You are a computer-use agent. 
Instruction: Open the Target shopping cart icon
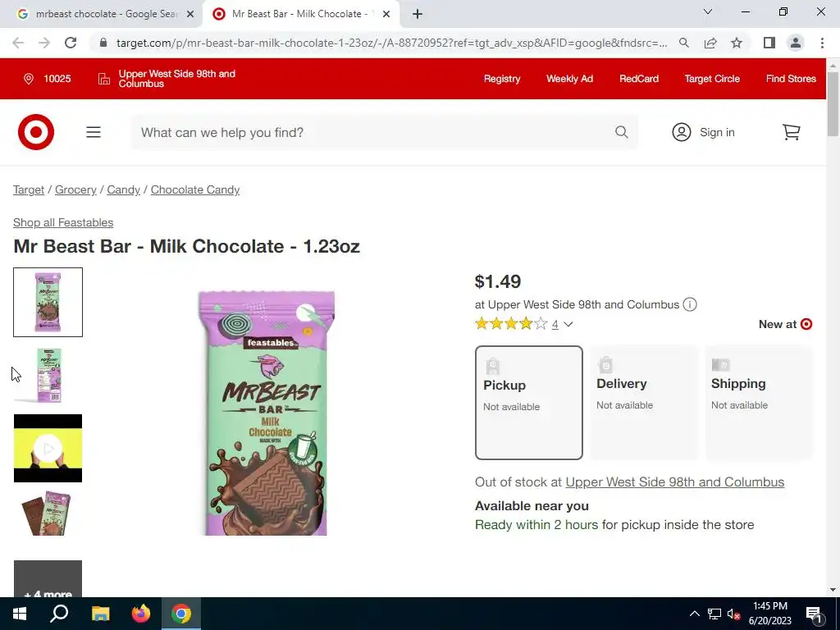tap(792, 132)
